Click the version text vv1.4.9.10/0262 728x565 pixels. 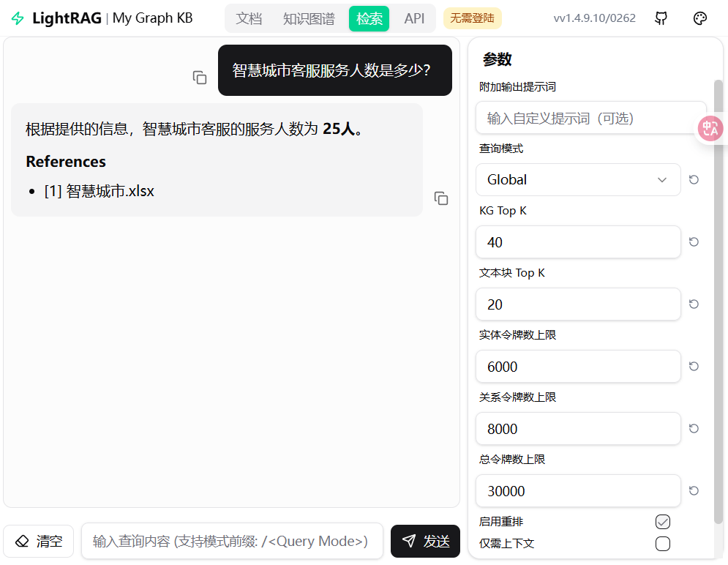coord(594,18)
